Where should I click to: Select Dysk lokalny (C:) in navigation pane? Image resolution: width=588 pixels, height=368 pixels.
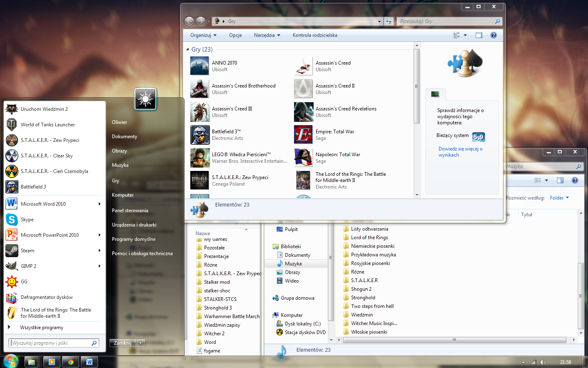(x=303, y=324)
